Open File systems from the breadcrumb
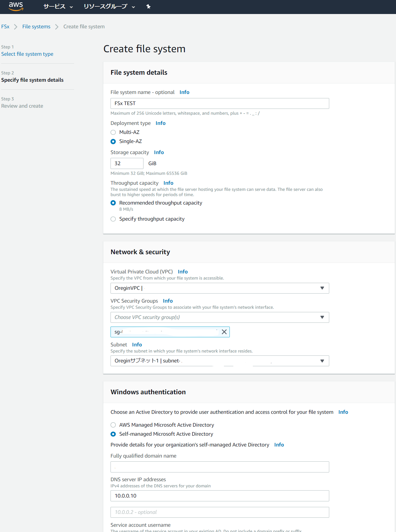Image resolution: width=396 pixels, height=532 pixels. (x=36, y=26)
